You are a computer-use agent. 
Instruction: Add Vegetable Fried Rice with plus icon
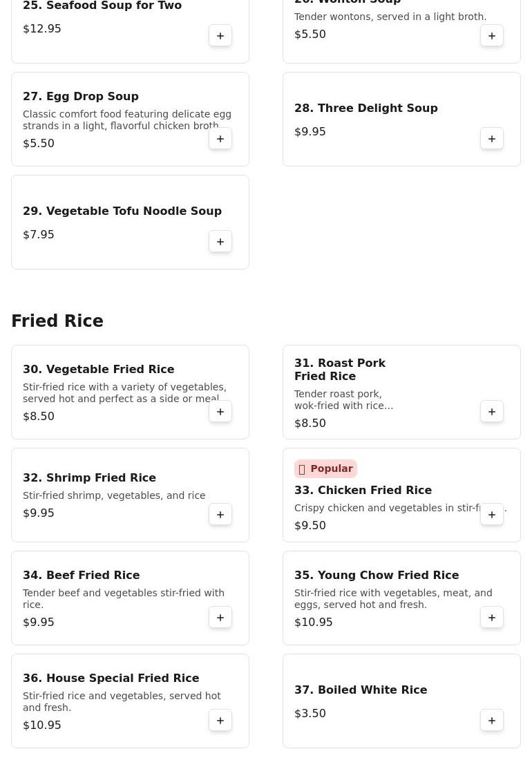click(220, 412)
